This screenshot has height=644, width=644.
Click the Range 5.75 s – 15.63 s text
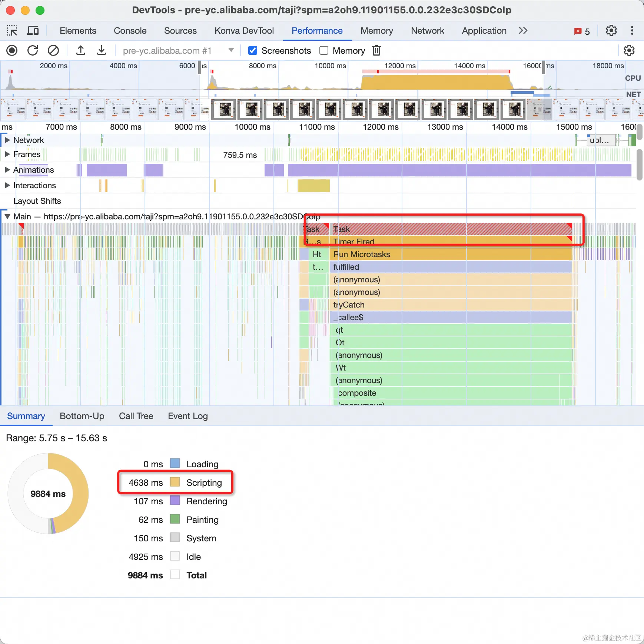(57, 438)
